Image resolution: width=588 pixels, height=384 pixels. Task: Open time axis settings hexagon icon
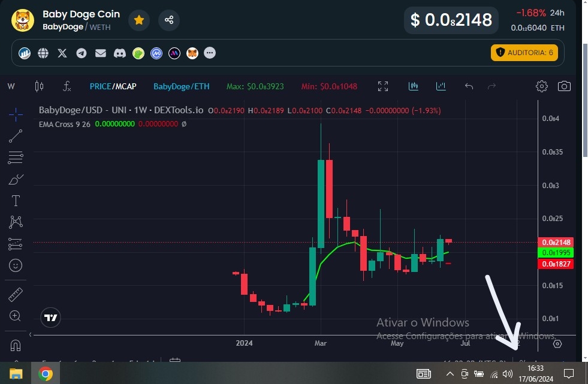[x=557, y=343]
